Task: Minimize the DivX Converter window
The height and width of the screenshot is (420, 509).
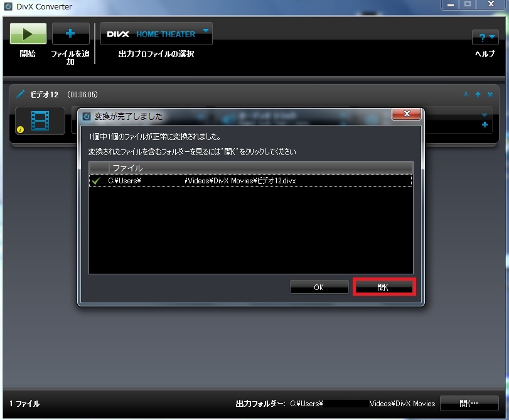Action: click(451, 4)
